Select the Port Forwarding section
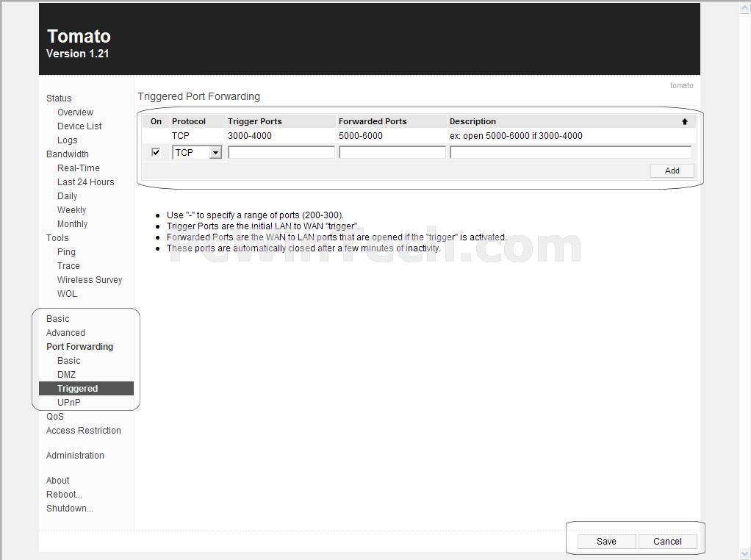Screen dimensions: 751x560 79,347
